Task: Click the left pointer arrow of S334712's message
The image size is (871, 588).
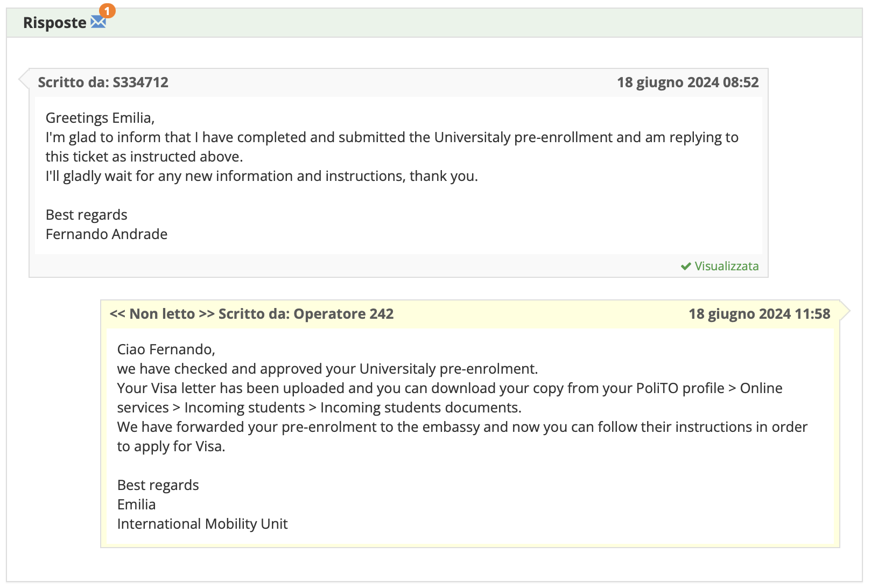Action: [24, 80]
